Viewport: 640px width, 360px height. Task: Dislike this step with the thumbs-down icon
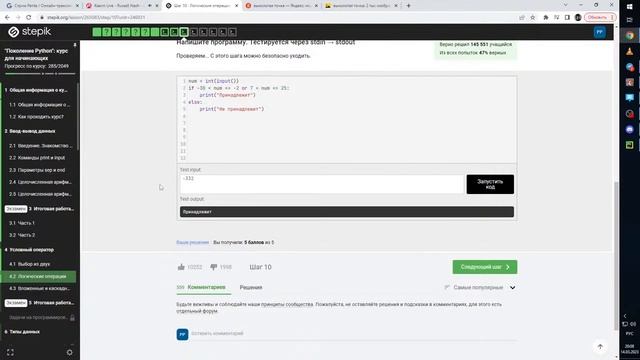[213, 267]
